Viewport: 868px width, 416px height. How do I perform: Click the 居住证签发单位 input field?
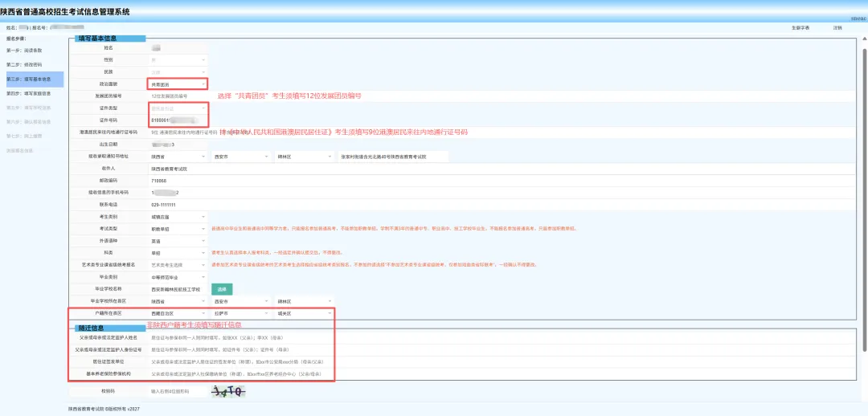(x=241, y=361)
